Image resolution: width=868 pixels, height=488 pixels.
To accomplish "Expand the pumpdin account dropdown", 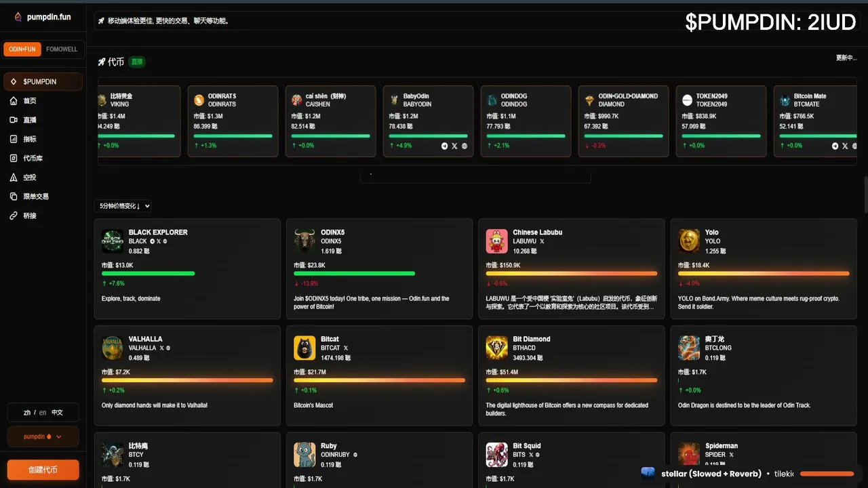I will click(x=43, y=436).
